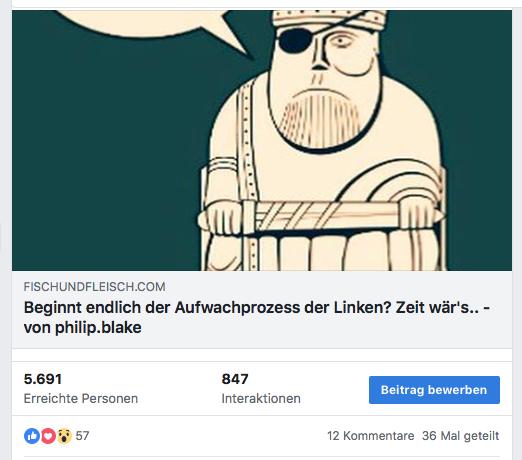
Task: Click the pirate figure's black eye patch
Action: (294, 40)
